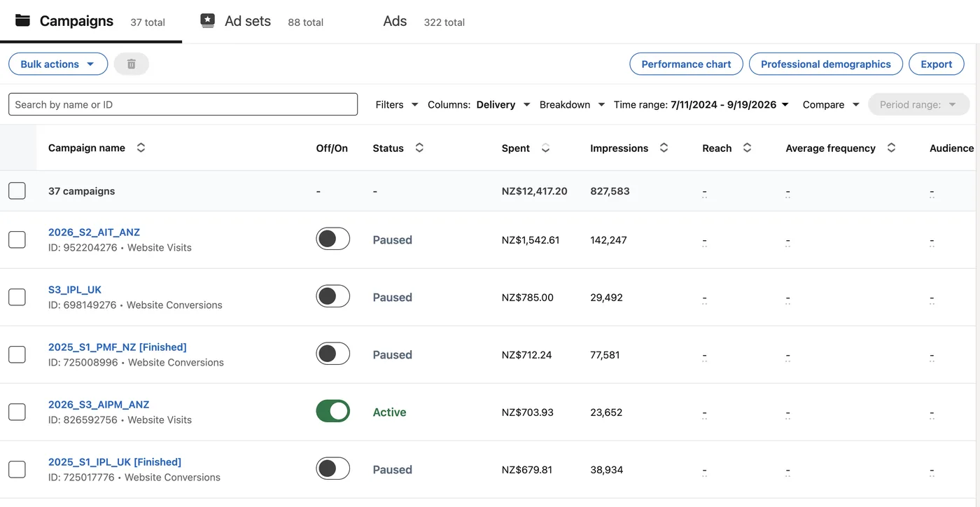Image resolution: width=980 pixels, height=507 pixels.
Task: Switch to the Ad sets tab
Action: (262, 22)
